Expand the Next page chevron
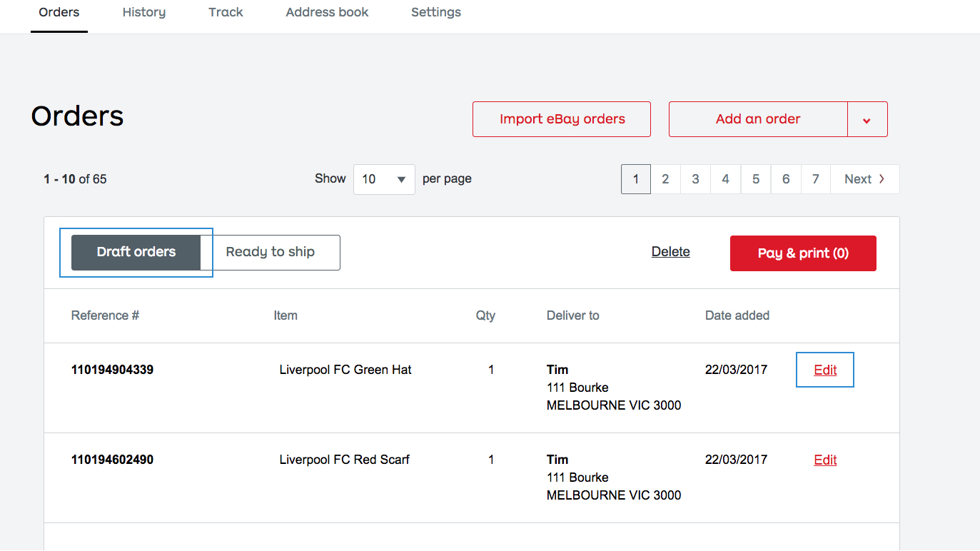The image size is (980, 551). pos(881,179)
